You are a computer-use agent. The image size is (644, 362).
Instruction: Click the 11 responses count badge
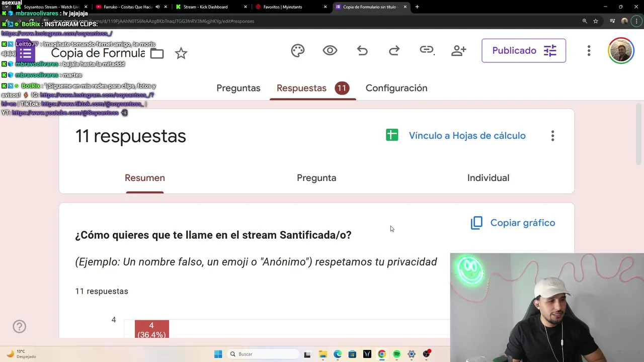tap(342, 88)
